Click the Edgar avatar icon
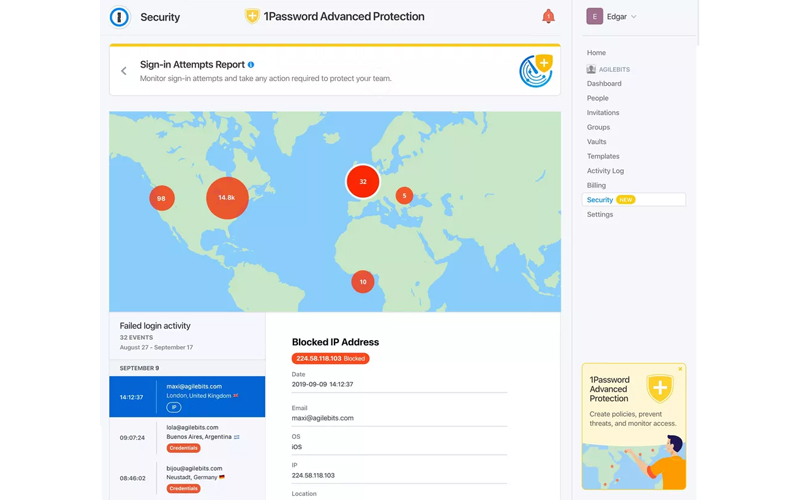The image size is (799, 500). pos(594,16)
